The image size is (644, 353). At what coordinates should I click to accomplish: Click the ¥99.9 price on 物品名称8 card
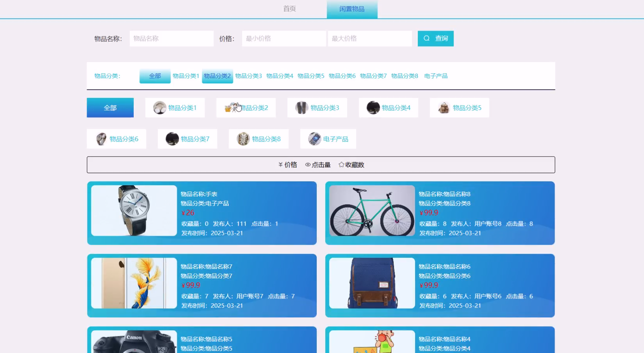click(429, 213)
